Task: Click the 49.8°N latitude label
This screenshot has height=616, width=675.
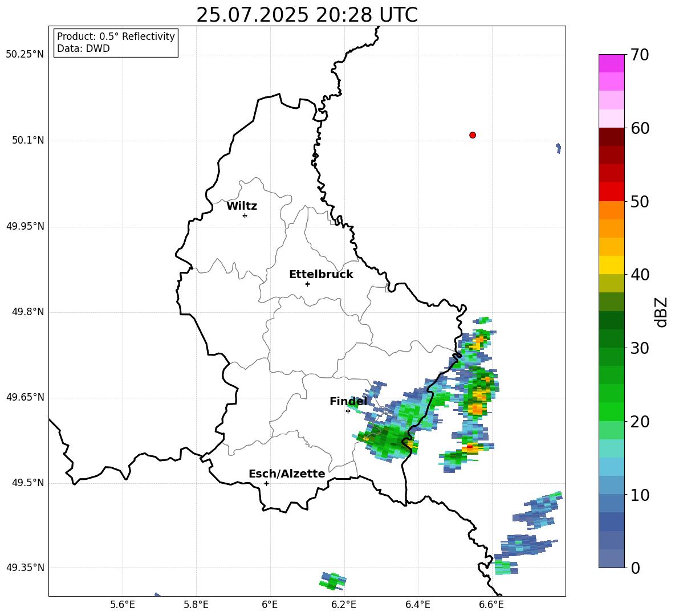Action: (28, 312)
